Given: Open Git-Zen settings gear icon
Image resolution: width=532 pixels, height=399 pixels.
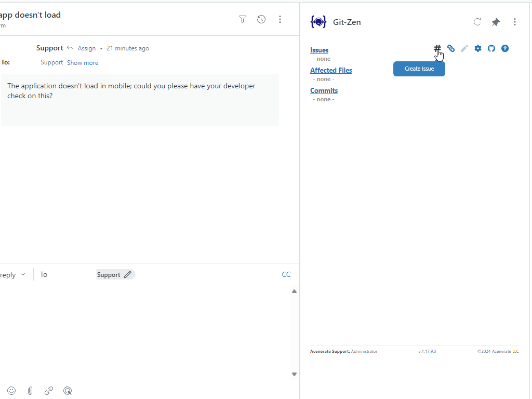Looking at the screenshot, I should click(x=478, y=48).
